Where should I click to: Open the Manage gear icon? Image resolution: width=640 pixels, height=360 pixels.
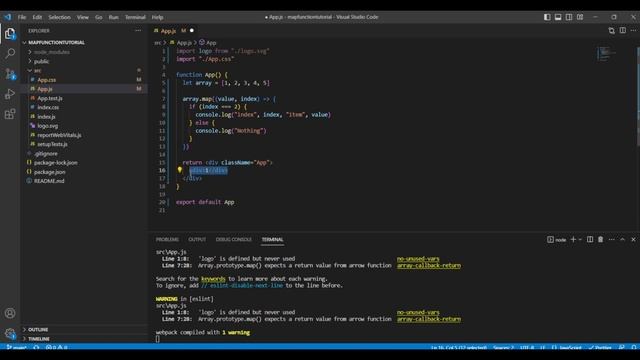click(10, 333)
